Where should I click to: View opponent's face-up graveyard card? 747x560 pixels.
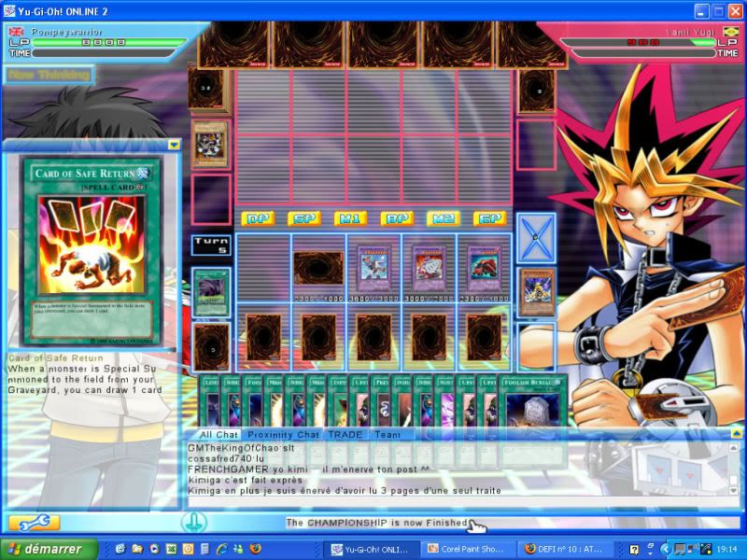pyautogui.click(x=209, y=145)
